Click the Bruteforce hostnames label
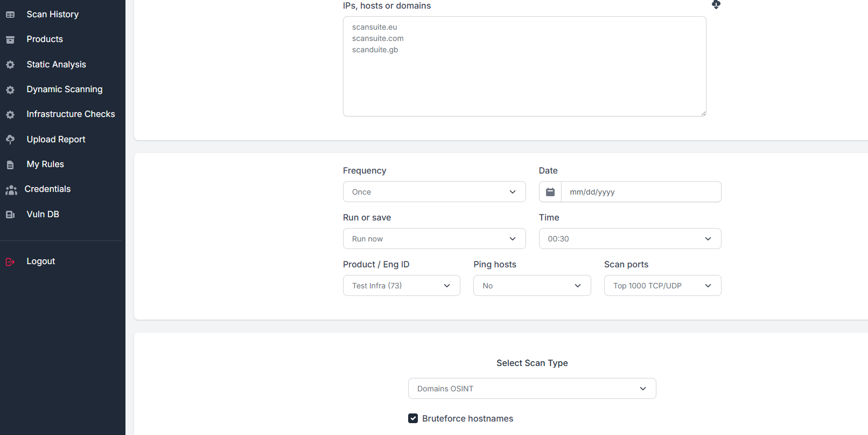This screenshot has height=435, width=868. click(x=467, y=418)
